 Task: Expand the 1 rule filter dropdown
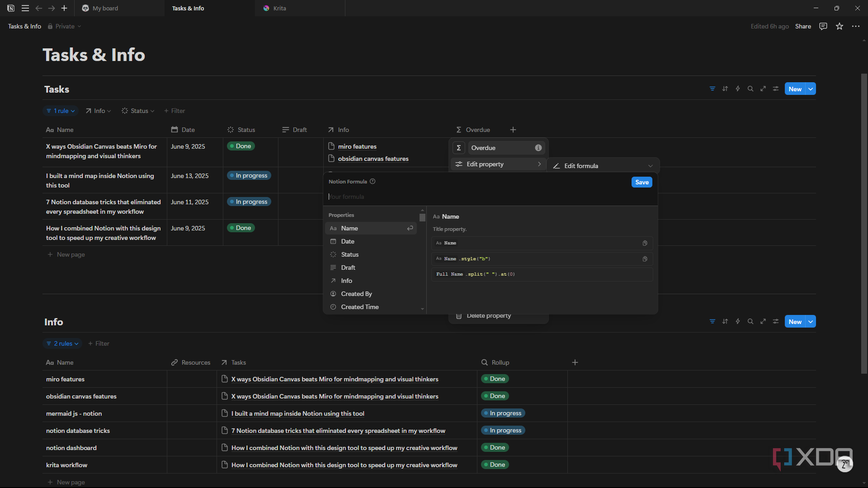pos(61,111)
